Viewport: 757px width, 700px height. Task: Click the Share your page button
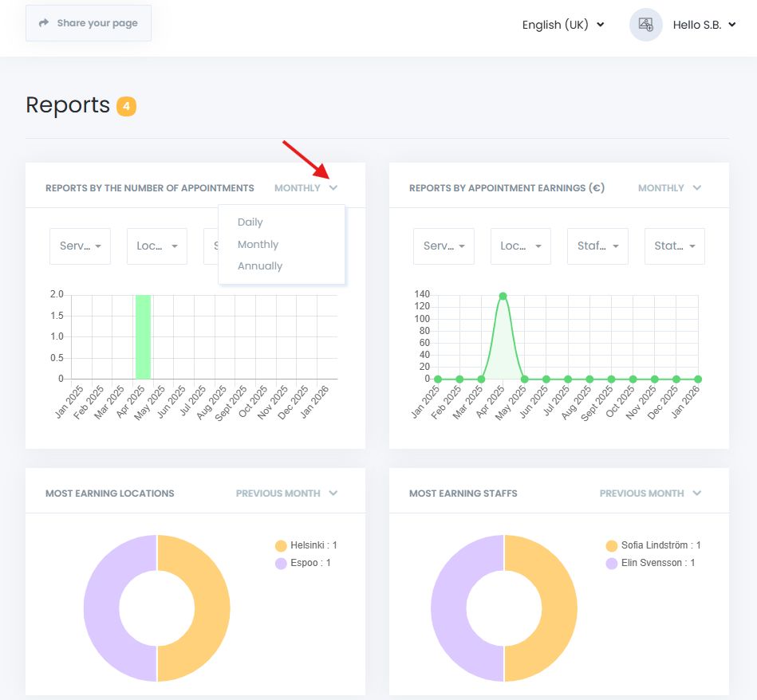[x=89, y=23]
